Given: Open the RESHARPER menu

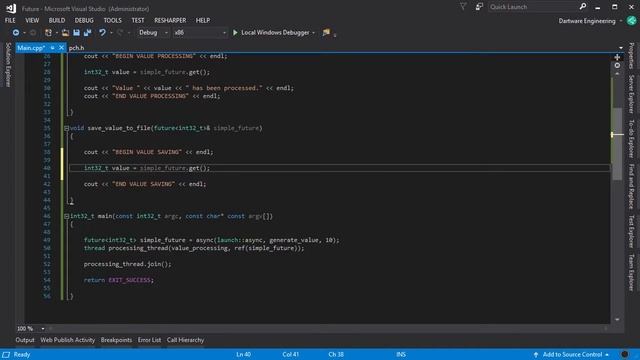Looking at the screenshot, I should pyautogui.click(x=170, y=20).
